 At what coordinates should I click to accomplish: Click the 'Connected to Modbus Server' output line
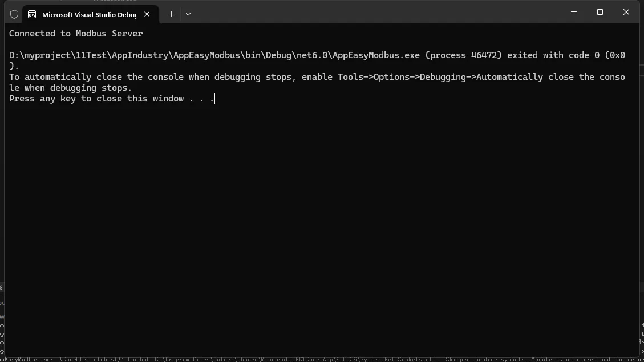pos(76,34)
